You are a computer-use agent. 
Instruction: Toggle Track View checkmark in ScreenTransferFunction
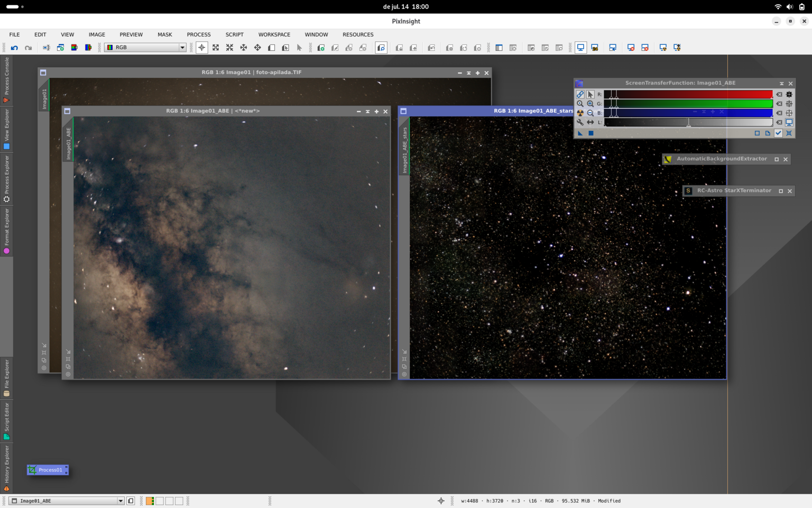[x=778, y=133]
